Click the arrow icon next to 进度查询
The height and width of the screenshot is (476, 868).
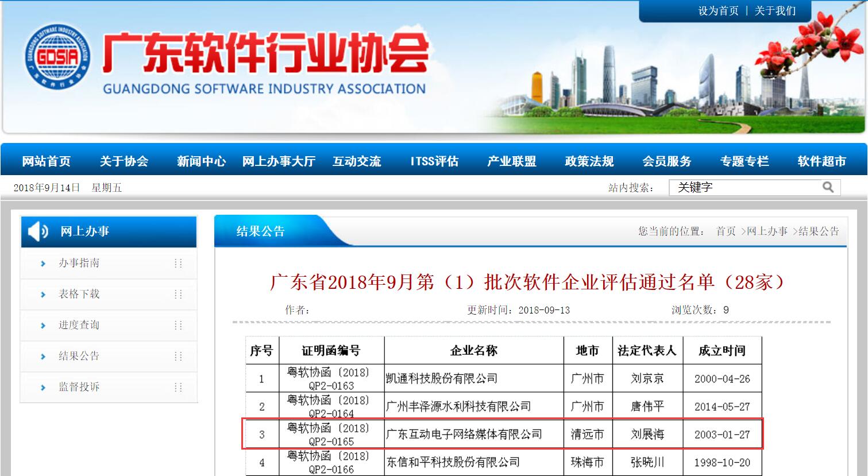coord(43,326)
